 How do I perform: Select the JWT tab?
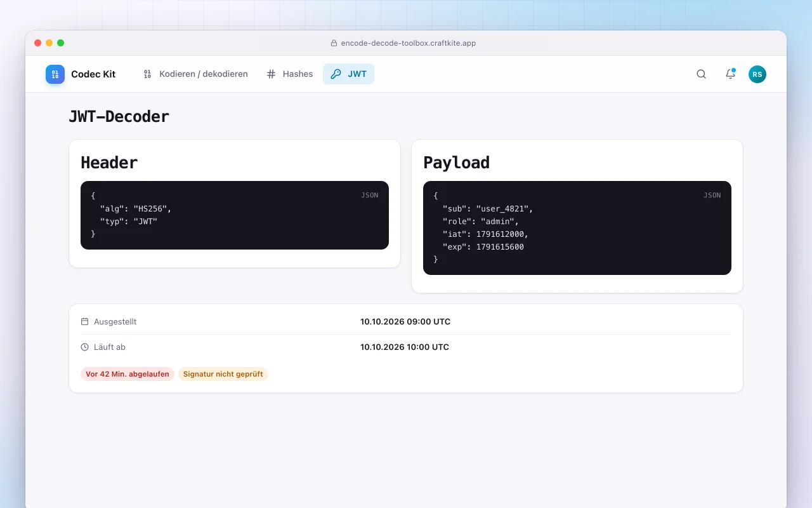pos(348,74)
